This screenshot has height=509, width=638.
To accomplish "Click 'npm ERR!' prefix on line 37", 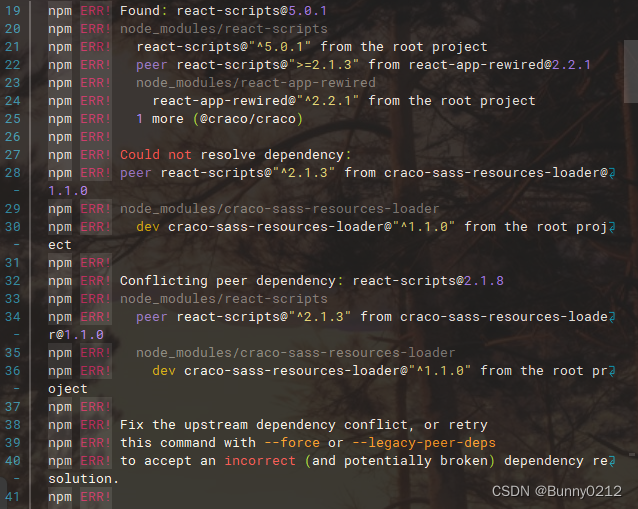I will pos(80,407).
